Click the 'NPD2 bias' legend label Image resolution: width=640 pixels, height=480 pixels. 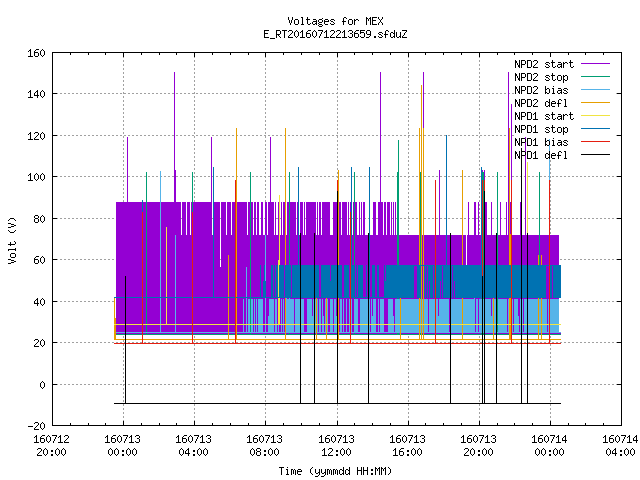(541, 90)
